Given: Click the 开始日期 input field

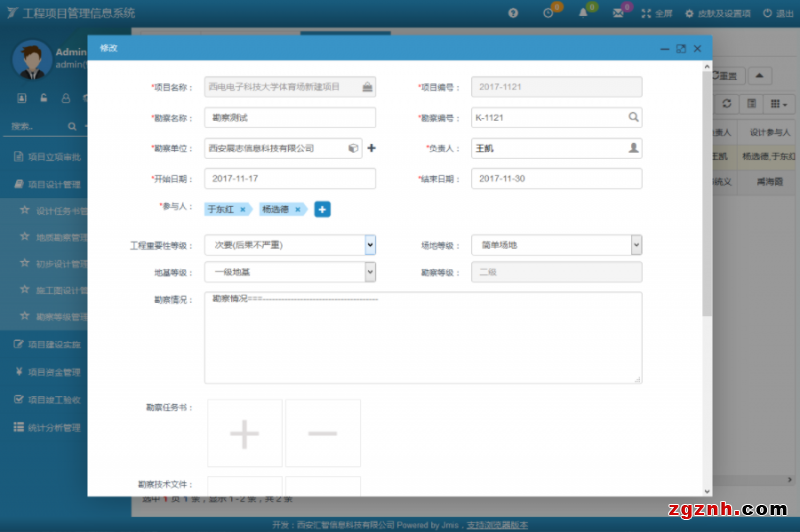Looking at the screenshot, I should pos(290,178).
